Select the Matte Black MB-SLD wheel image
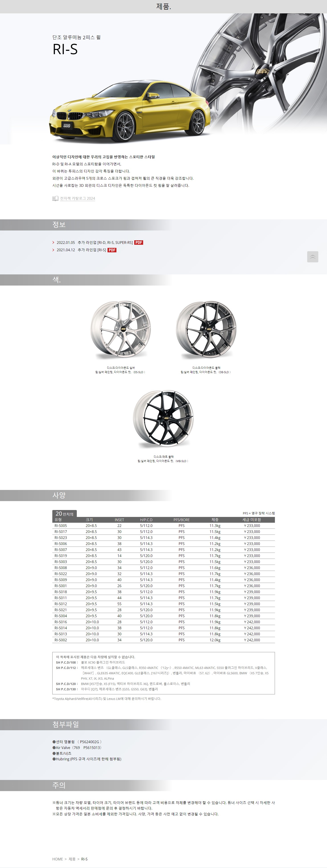 pyautogui.click(x=163, y=419)
